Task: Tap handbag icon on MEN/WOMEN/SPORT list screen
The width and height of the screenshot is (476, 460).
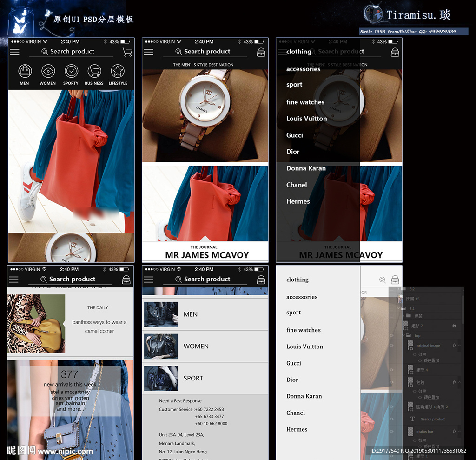Action: click(261, 280)
